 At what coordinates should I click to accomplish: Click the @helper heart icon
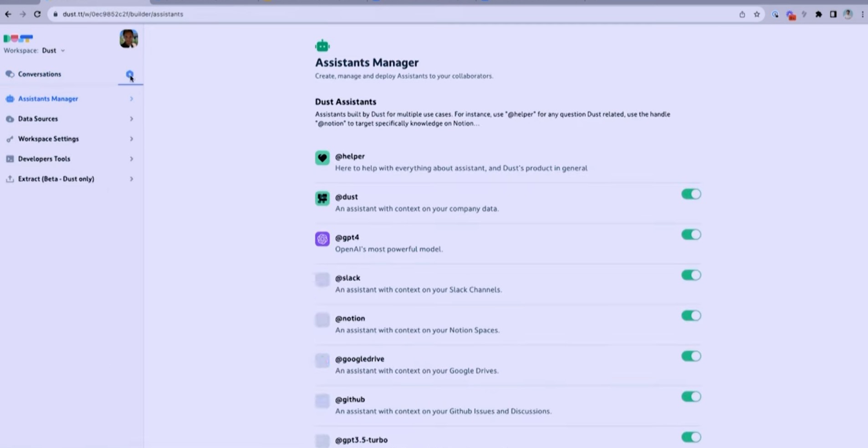[322, 158]
